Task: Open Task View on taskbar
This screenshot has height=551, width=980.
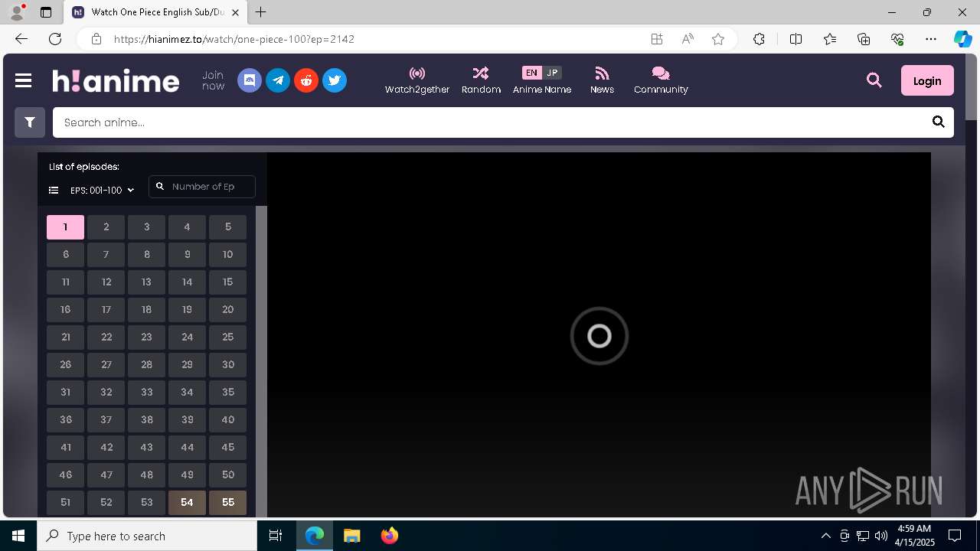Action: coord(276,536)
